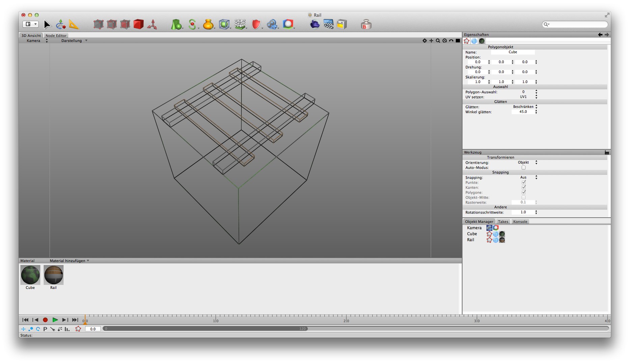Screen dimensions: 630x364
Task: Open the green spline S icon
Action: 192,24
